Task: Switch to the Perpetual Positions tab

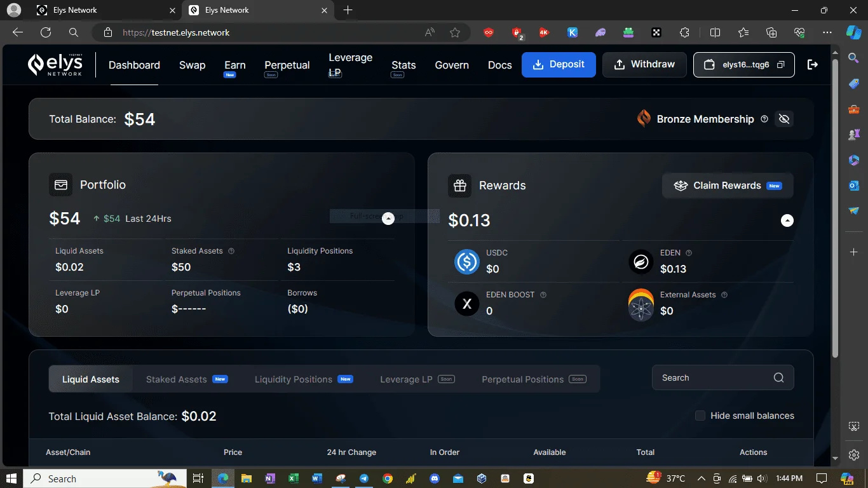Action: point(533,379)
